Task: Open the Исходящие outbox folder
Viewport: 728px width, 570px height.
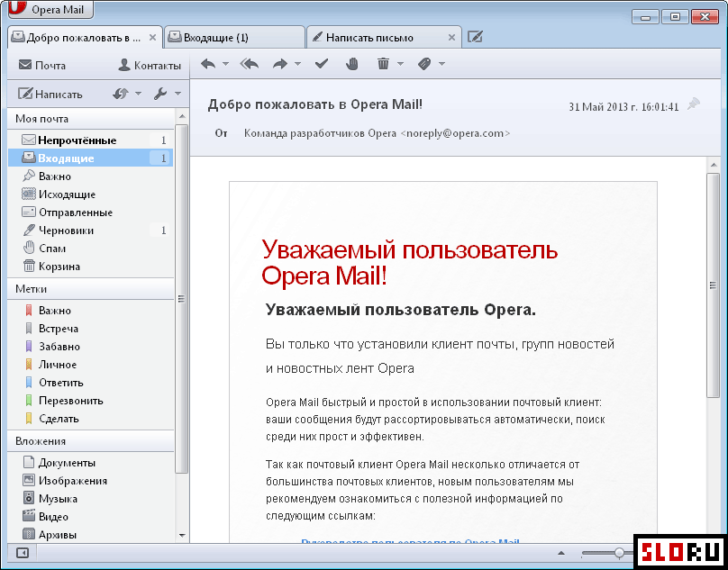Action: click(x=90, y=195)
